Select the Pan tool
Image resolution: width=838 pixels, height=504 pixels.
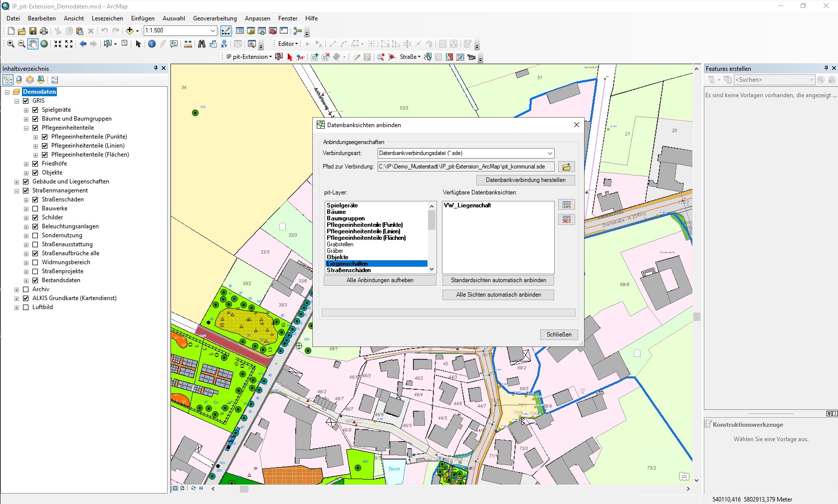[33, 44]
